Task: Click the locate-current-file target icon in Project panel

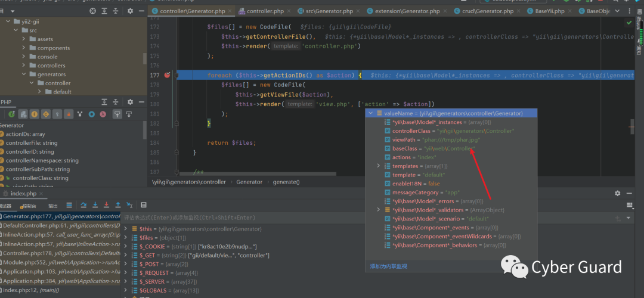Action: (x=93, y=11)
